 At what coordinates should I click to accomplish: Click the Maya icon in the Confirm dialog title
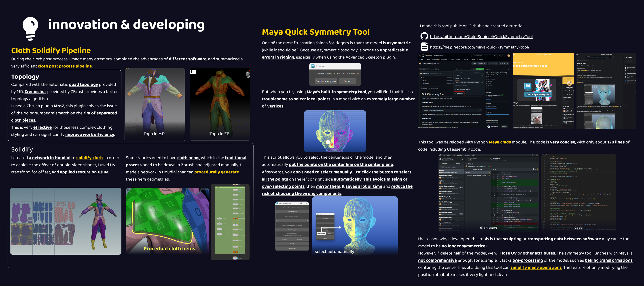click(313, 66)
